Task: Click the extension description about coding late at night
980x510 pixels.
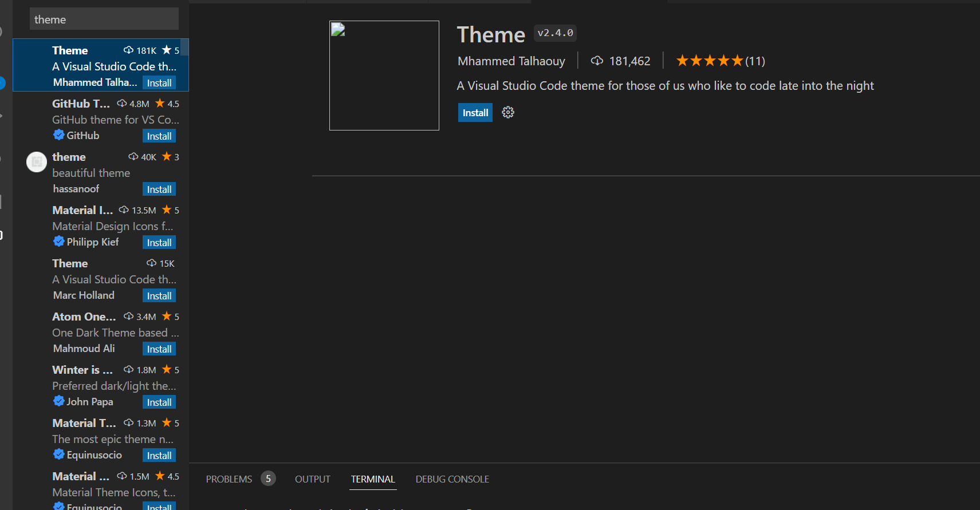Action: [666, 86]
